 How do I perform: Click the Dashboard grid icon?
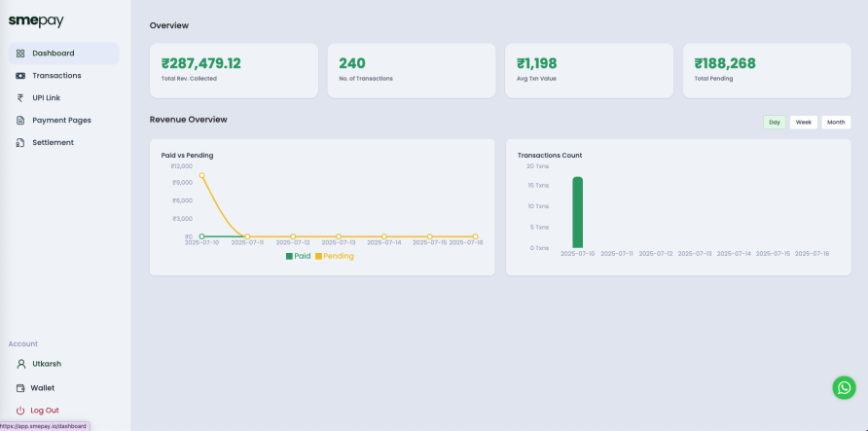[20, 54]
